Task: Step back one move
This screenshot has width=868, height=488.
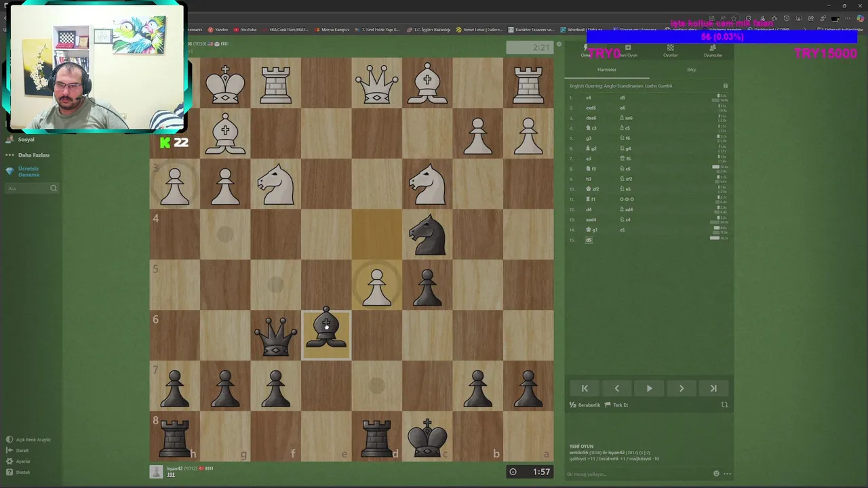Action: click(616, 388)
